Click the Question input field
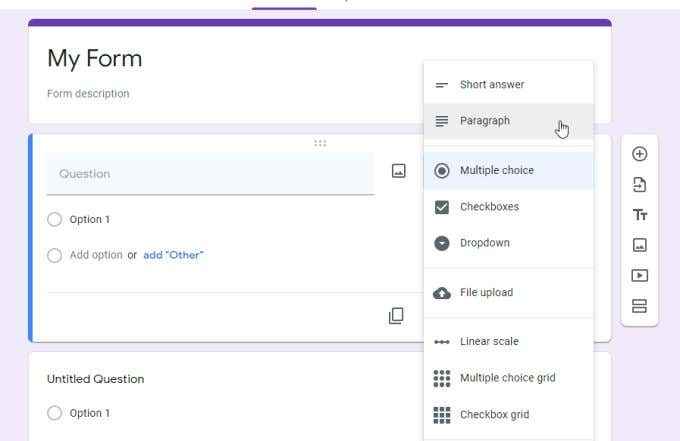680x441 pixels. click(211, 174)
